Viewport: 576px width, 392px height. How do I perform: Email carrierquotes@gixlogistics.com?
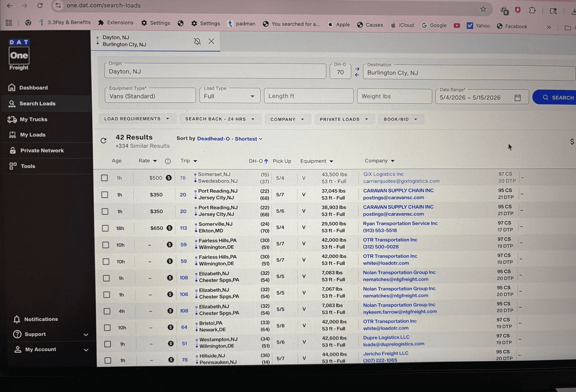click(x=401, y=181)
